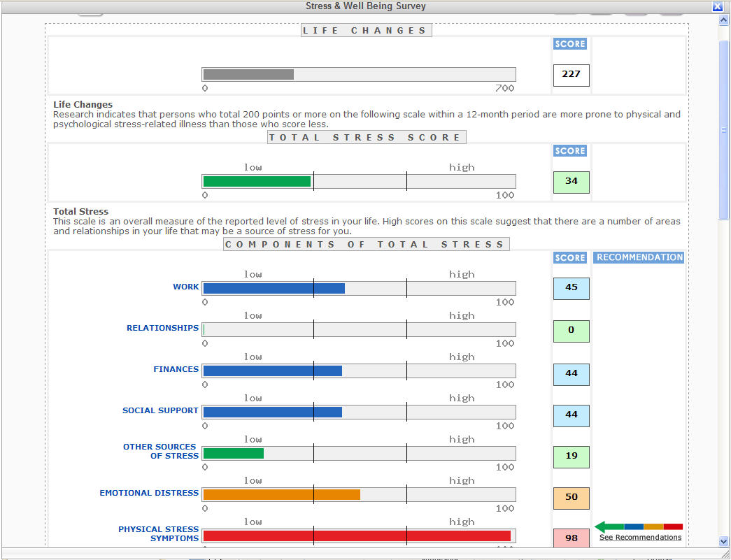Viewport: 731px width, 560px height.
Task: Select the Other Sources score value 19
Action: [571, 457]
